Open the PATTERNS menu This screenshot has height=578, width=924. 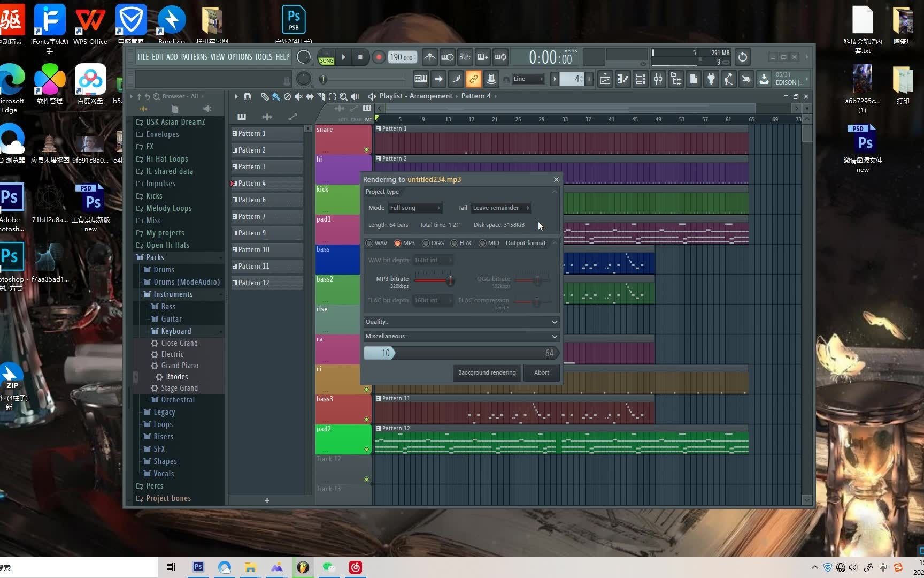[x=194, y=57]
